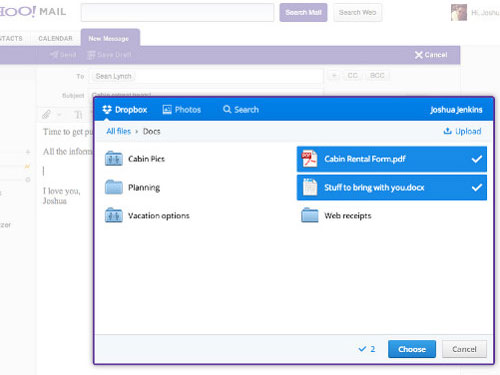Click the Upload link
The height and width of the screenshot is (375, 500).
[x=462, y=131]
